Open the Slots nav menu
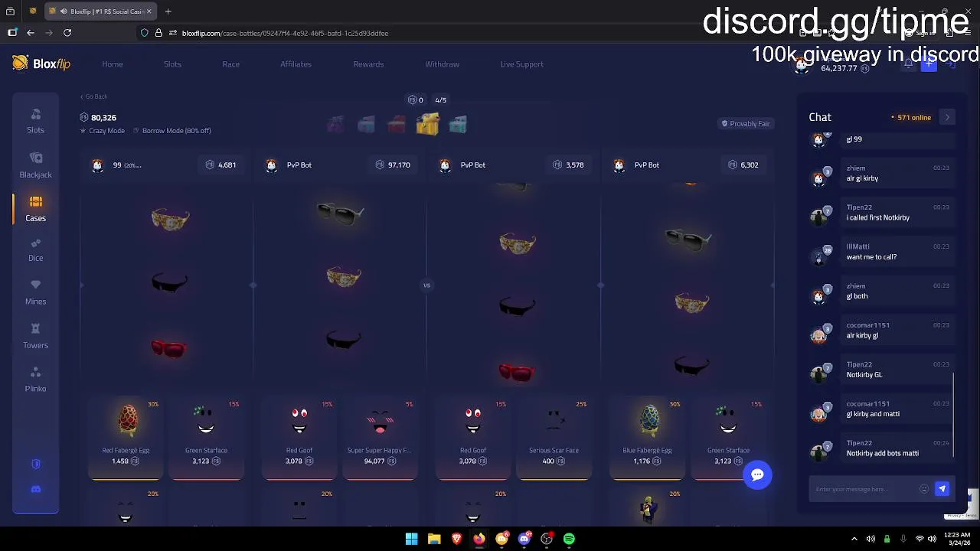Viewport: 980px width, 551px height. [172, 64]
